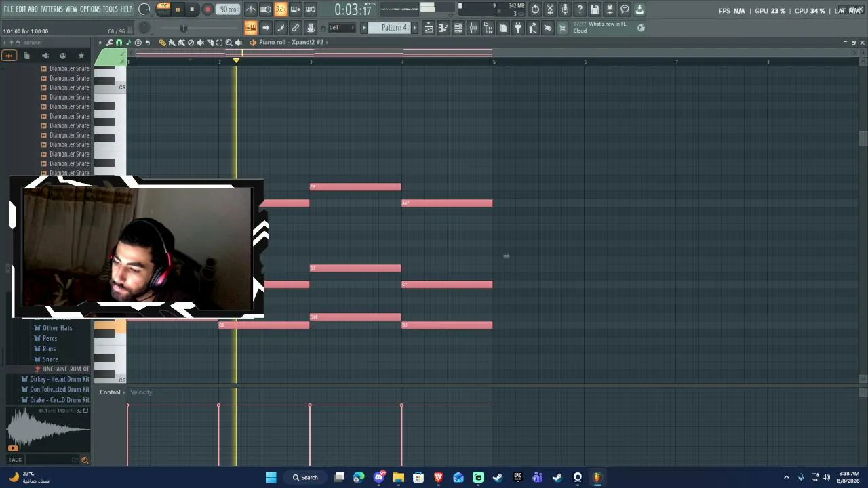Open File Explorer from the taskbar
Screen dimensions: 868x488
(x=399, y=477)
